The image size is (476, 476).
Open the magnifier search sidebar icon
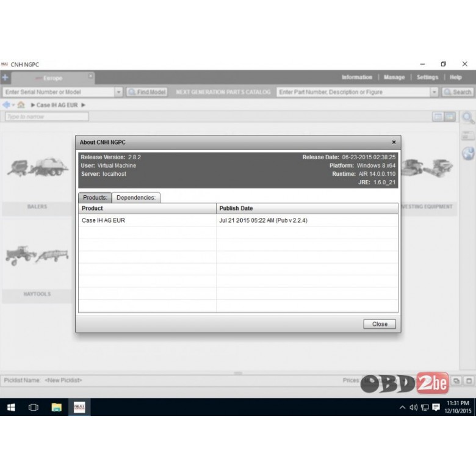pyautogui.click(x=468, y=118)
